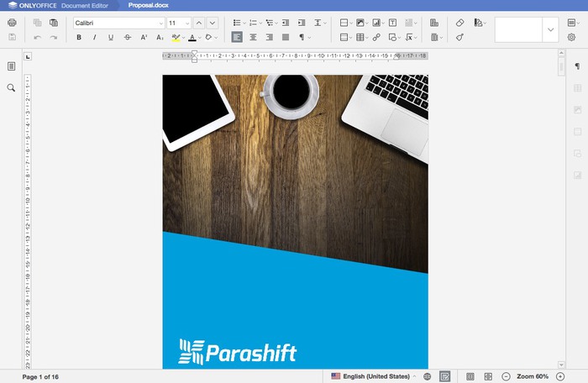The width and height of the screenshot is (588, 383).
Task: Click the Print document icon
Action: click(x=12, y=23)
